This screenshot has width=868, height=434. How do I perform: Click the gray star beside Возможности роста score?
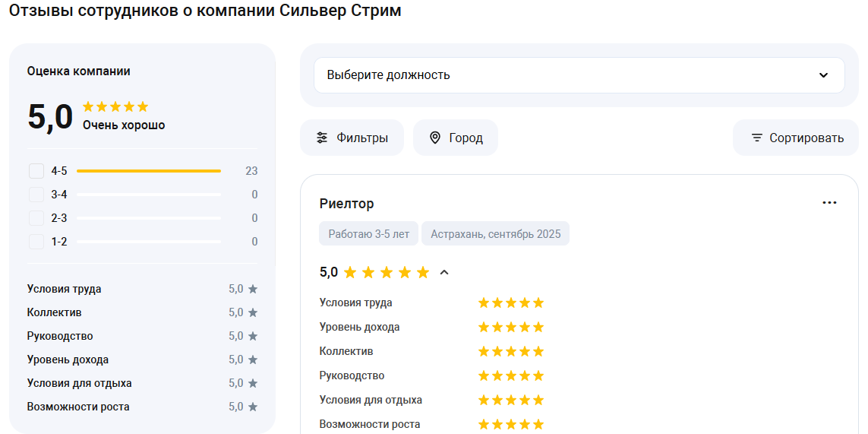click(x=253, y=407)
